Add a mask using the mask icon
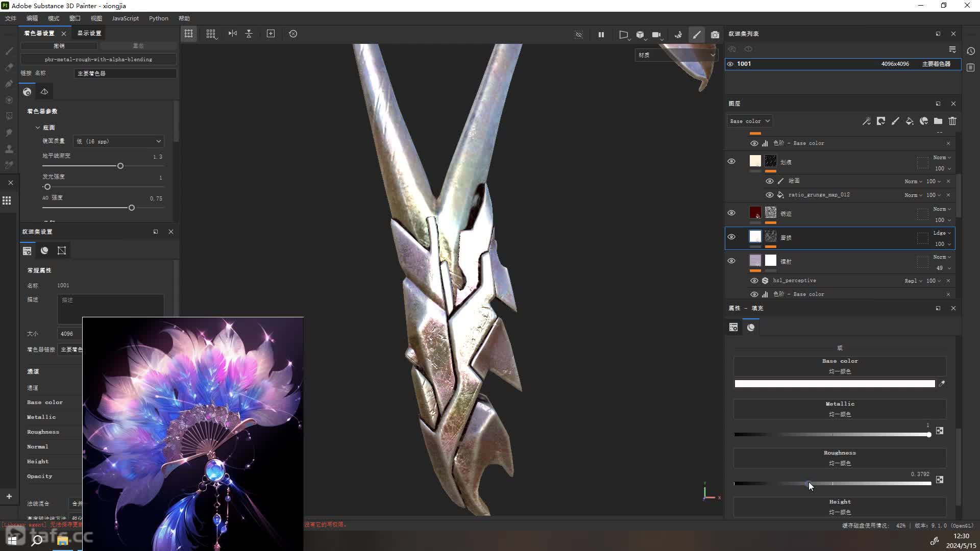The image size is (980, 551). point(881,121)
